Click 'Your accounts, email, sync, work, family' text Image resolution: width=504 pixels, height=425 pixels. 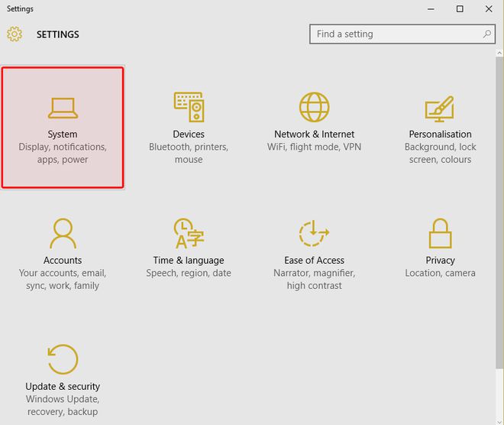tap(63, 279)
